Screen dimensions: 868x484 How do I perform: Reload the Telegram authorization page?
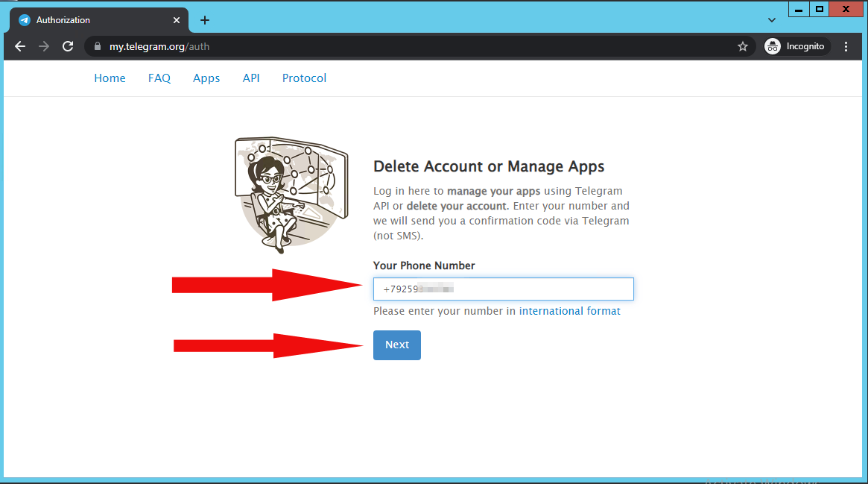(x=68, y=46)
